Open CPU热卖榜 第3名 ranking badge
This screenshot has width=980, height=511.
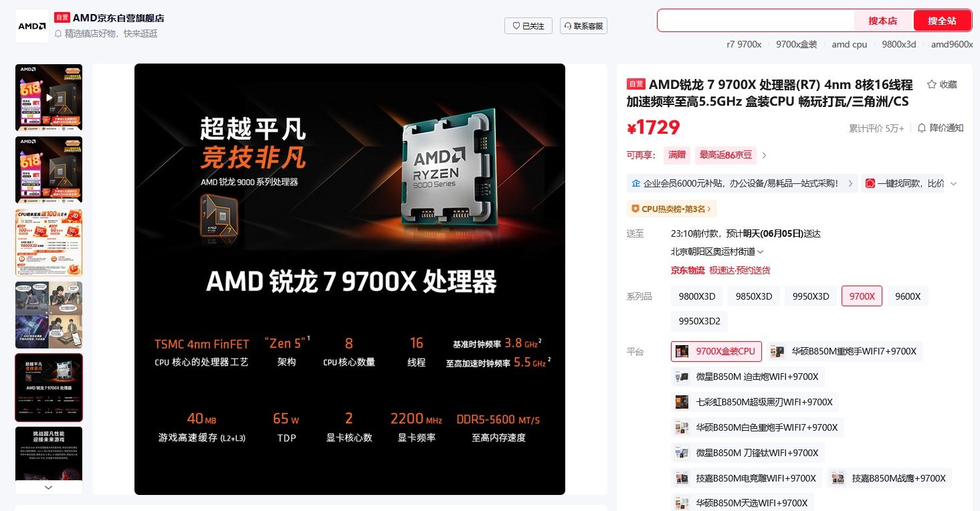(x=672, y=209)
